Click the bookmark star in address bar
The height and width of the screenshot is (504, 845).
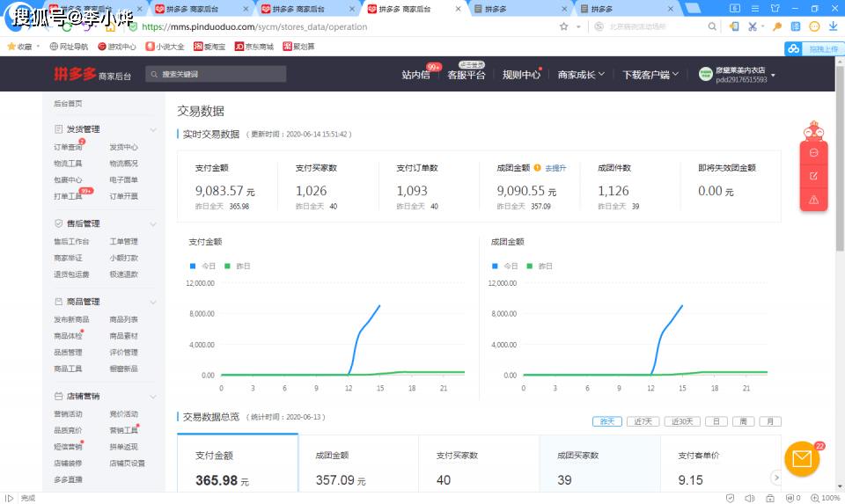(563, 26)
